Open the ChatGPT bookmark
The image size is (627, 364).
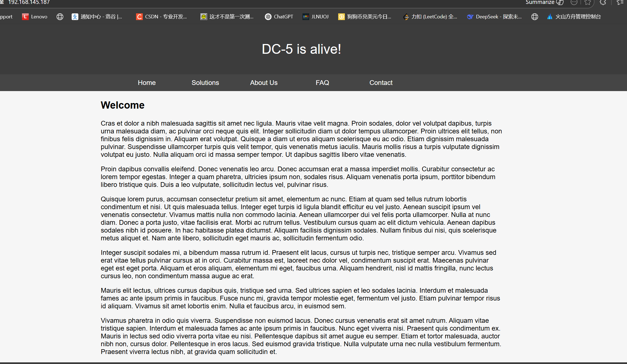279,17
